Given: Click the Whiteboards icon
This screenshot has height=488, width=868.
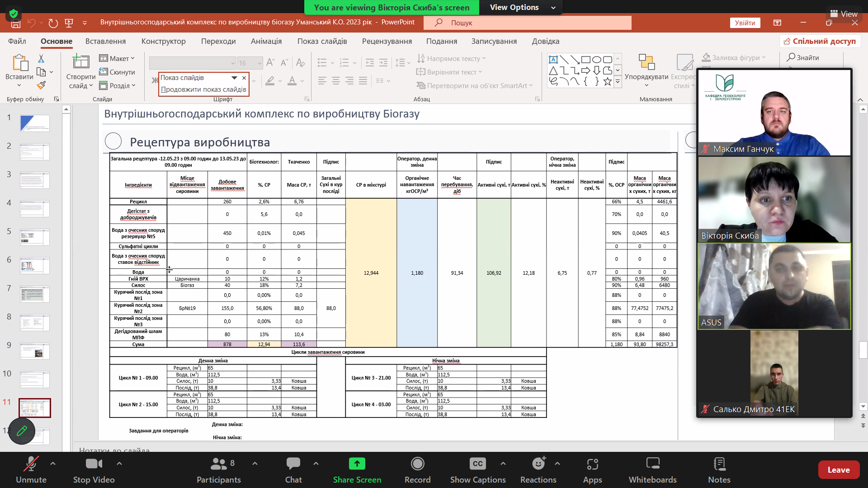Looking at the screenshot, I should 652,464.
